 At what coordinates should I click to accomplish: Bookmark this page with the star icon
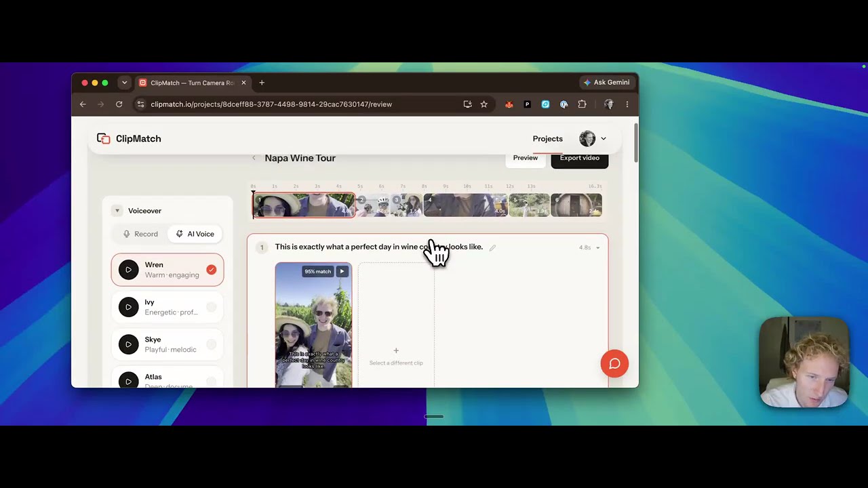pyautogui.click(x=484, y=104)
